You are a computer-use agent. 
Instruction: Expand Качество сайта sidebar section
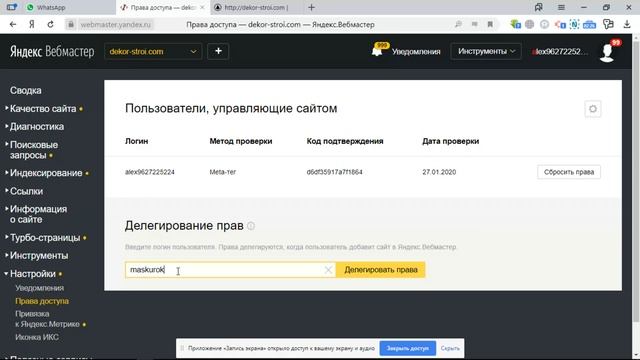click(43, 109)
